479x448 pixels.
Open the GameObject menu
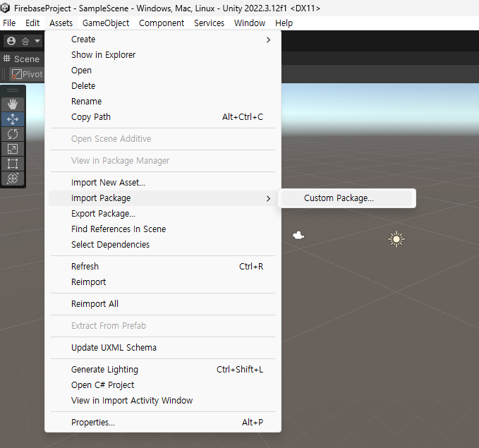click(x=106, y=23)
